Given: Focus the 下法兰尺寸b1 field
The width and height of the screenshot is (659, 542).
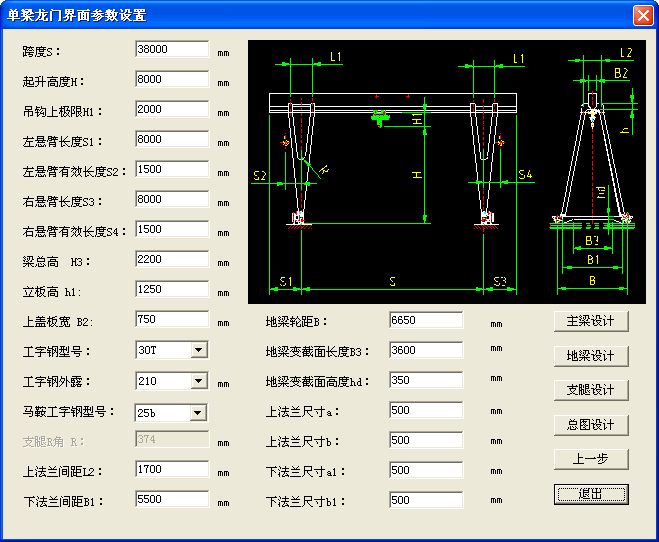Looking at the screenshot, I should pyautogui.click(x=425, y=500).
